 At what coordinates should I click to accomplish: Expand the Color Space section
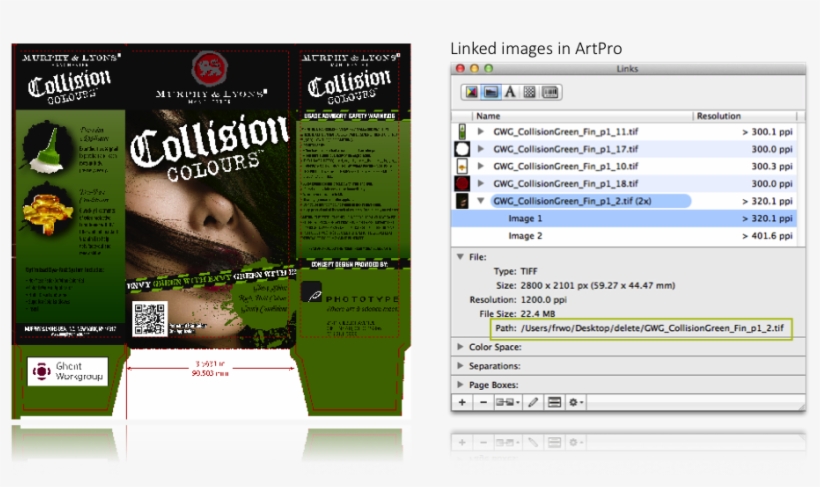[x=460, y=347]
